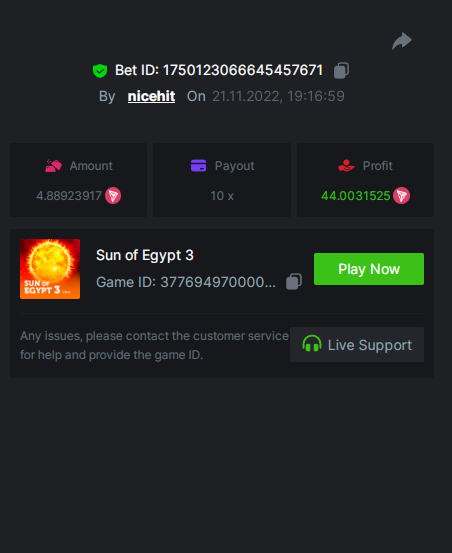Open Live Support chat
452x553 pixels.
click(357, 344)
